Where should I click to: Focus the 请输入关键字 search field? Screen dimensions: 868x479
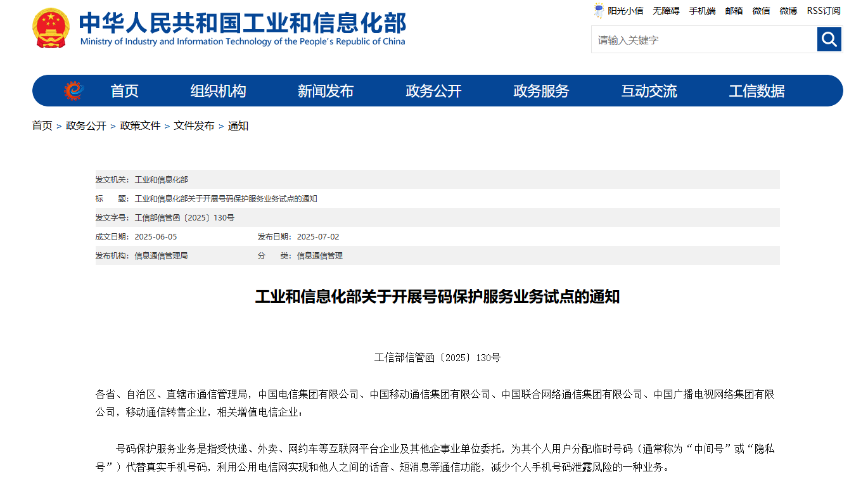point(704,40)
